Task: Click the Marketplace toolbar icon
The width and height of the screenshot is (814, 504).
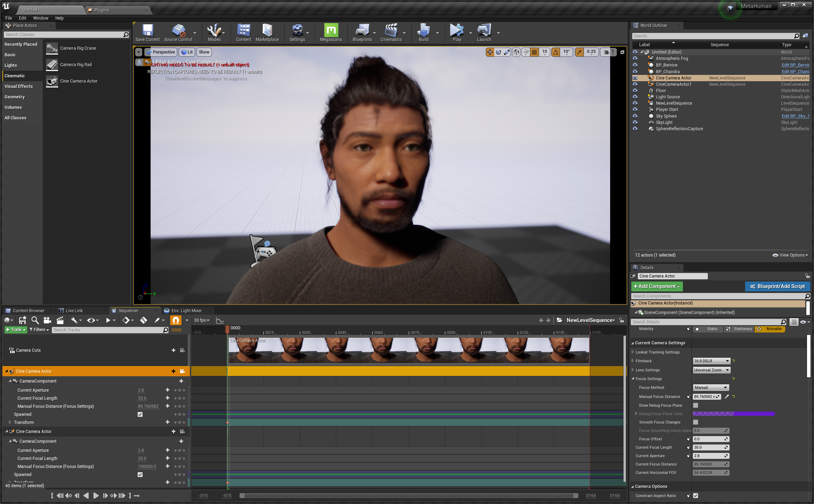Action: [267, 31]
